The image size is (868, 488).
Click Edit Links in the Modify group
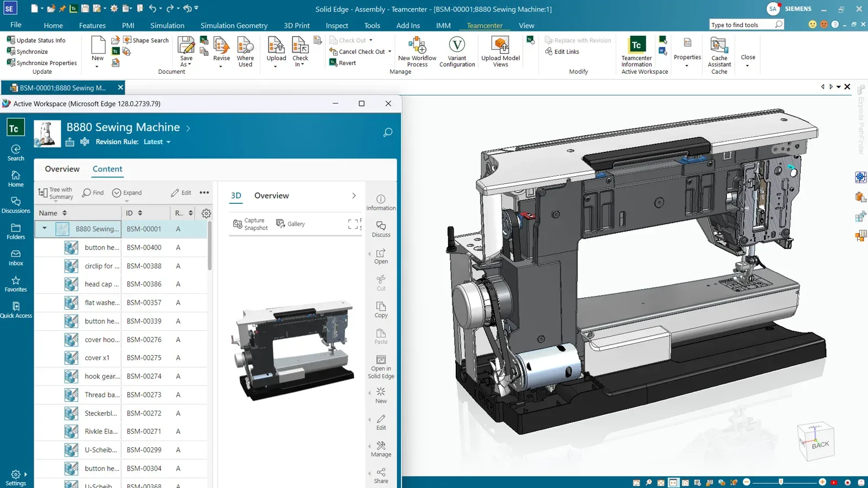tap(562, 52)
